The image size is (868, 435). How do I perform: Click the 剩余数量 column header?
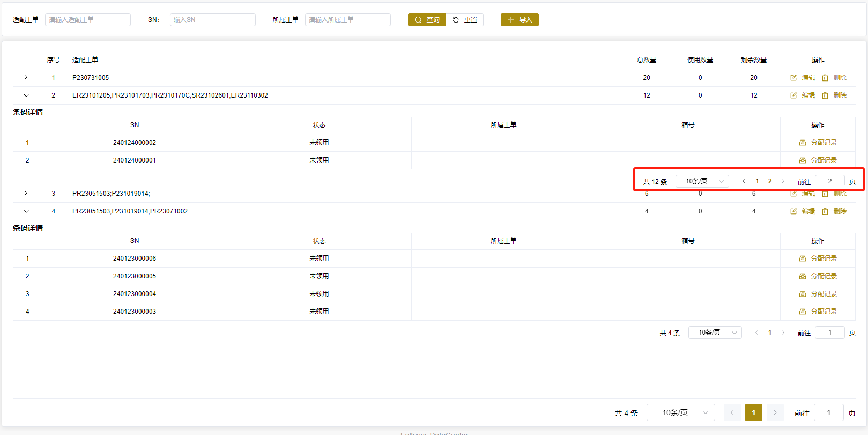(754, 60)
